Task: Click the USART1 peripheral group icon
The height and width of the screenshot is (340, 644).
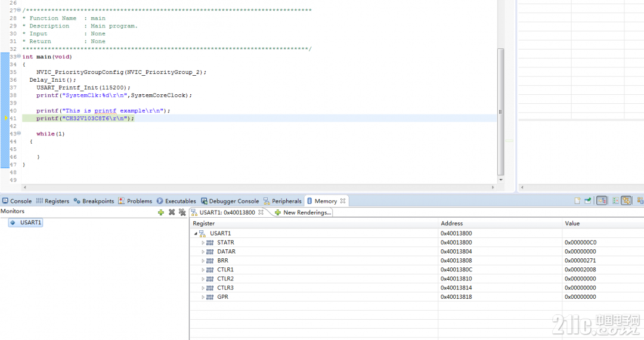Action: [203, 234]
